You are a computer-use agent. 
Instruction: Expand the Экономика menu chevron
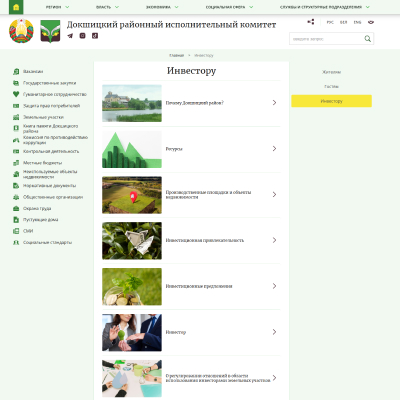pyautogui.click(x=176, y=7)
